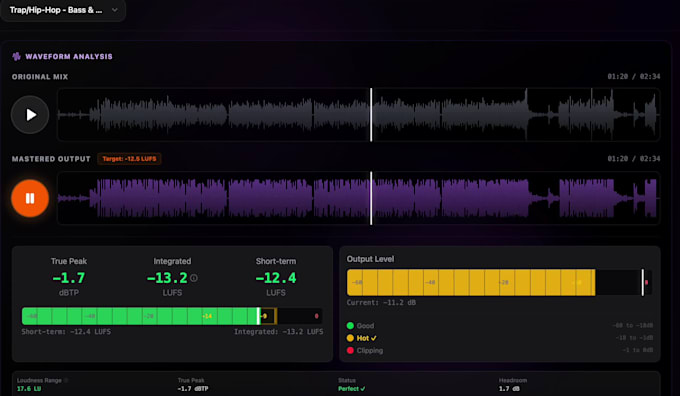Screen dimensions: 680x396
Task: Click the Mastered Output "01:20 / 02:34" time
Action: coord(634,159)
